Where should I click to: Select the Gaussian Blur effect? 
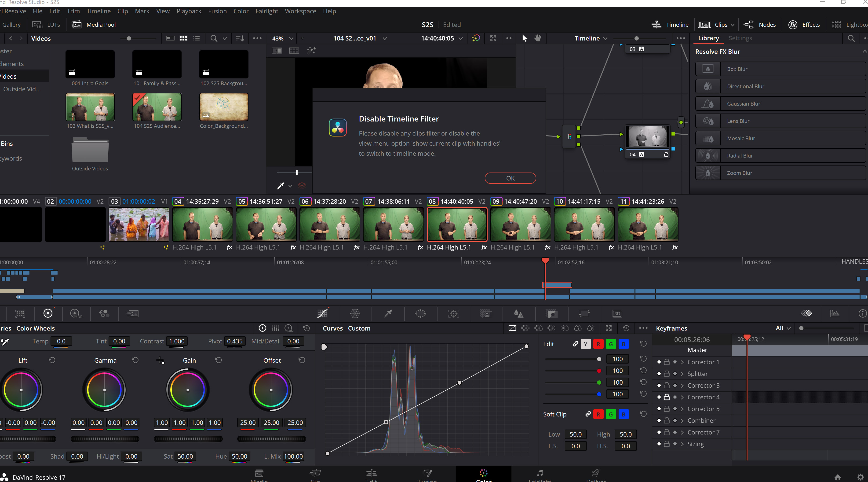(x=780, y=103)
